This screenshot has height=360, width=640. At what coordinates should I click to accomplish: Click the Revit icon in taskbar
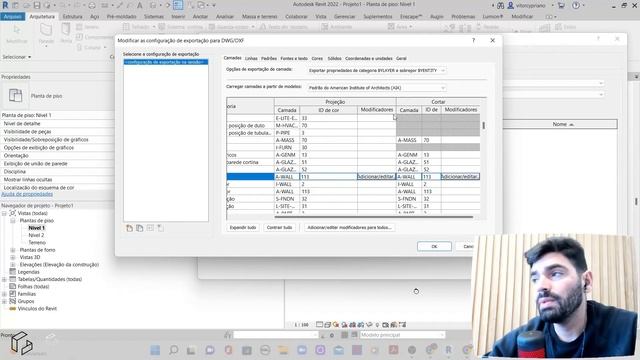click(x=449, y=350)
